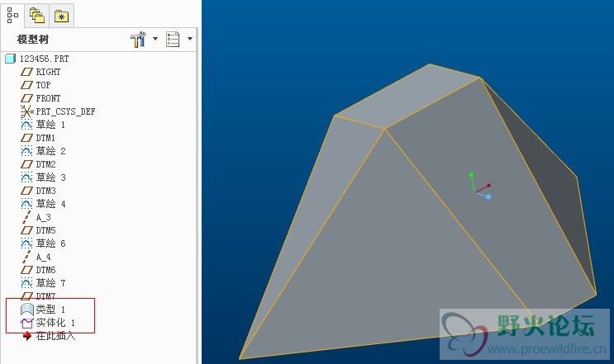Click the sketch icon of 草绘 4

(26, 204)
